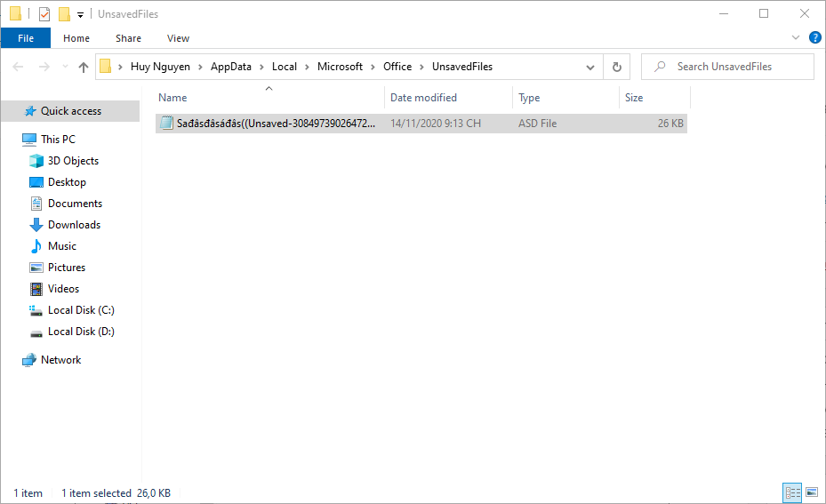Click the Videos film icon
This screenshot has height=504, width=826.
(x=36, y=289)
